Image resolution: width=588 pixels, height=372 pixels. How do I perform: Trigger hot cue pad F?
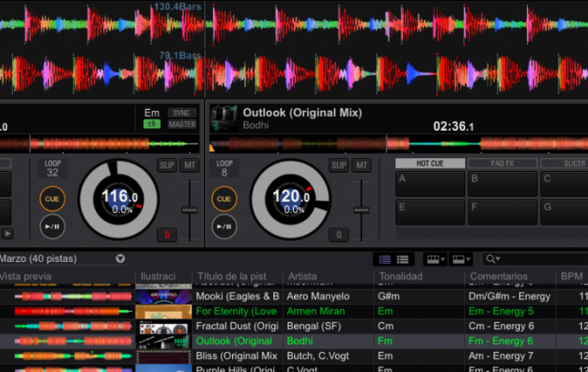tap(503, 212)
